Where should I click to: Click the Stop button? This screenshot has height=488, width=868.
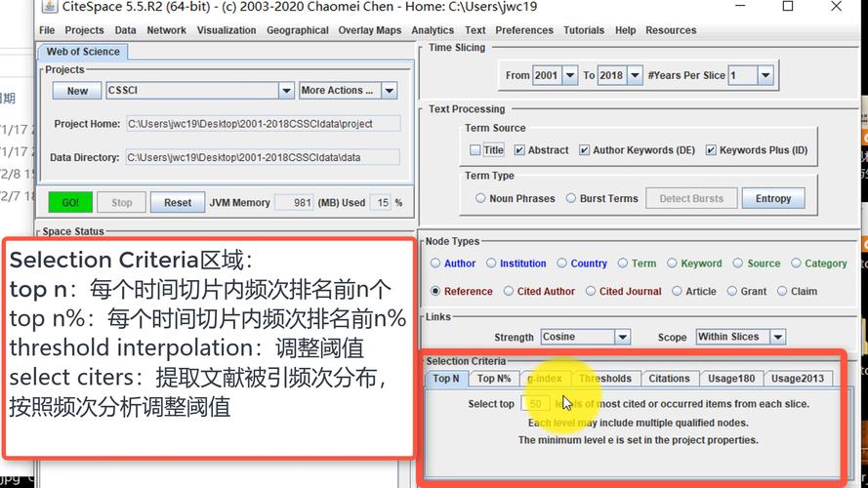tap(121, 202)
